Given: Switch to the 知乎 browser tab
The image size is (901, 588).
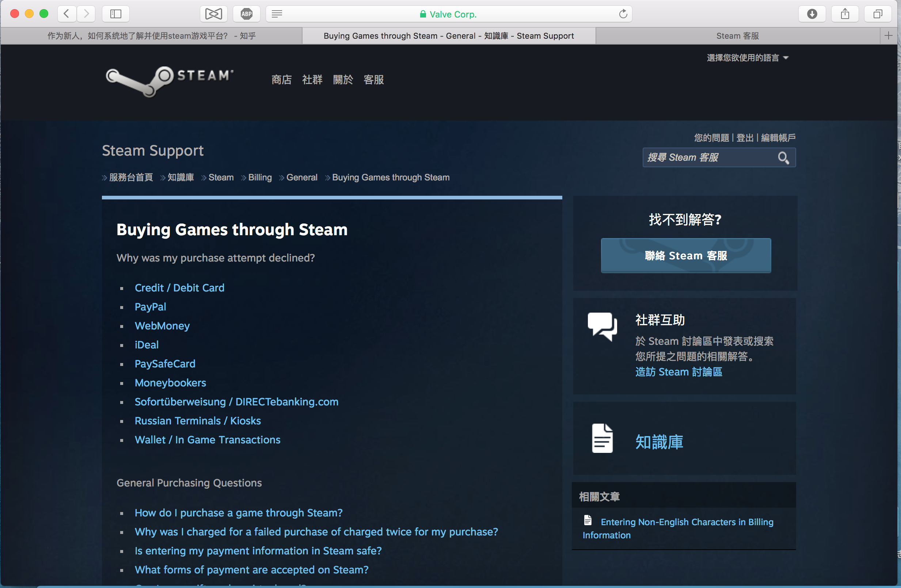Looking at the screenshot, I should [x=151, y=35].
